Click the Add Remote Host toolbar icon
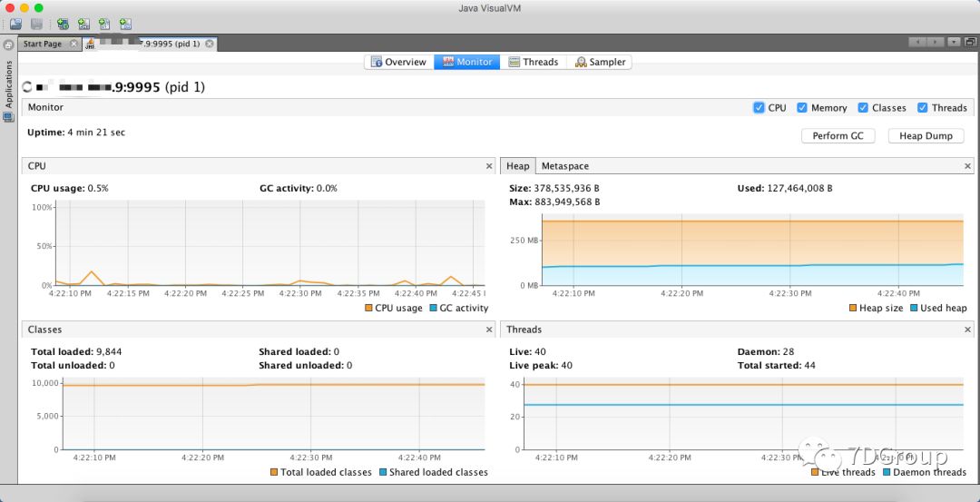Image resolution: width=980 pixels, height=502 pixels. click(63, 25)
